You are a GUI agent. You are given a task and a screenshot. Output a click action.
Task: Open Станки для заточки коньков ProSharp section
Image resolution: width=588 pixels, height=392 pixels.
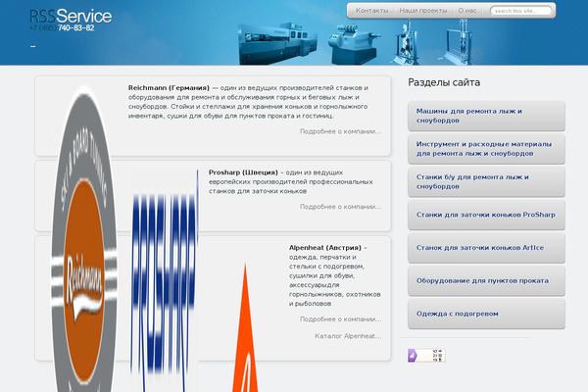(486, 215)
